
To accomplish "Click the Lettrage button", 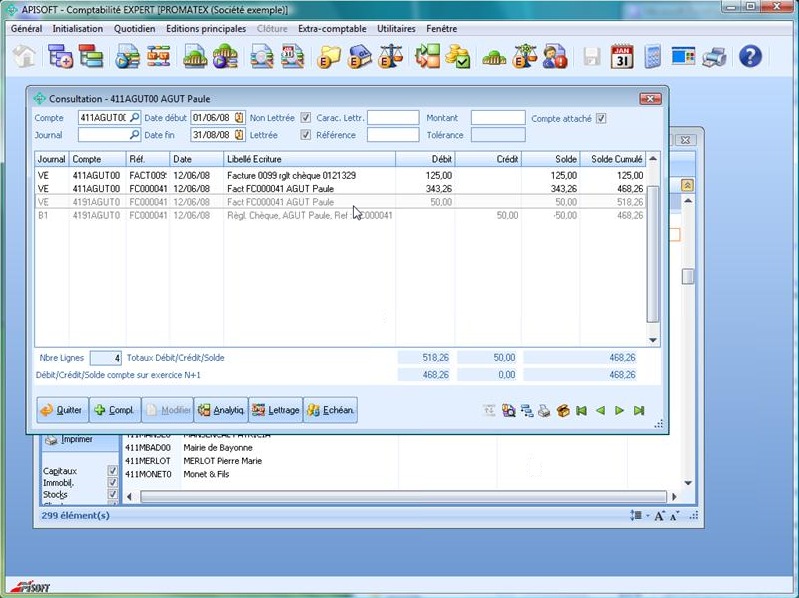I will pyautogui.click(x=276, y=410).
